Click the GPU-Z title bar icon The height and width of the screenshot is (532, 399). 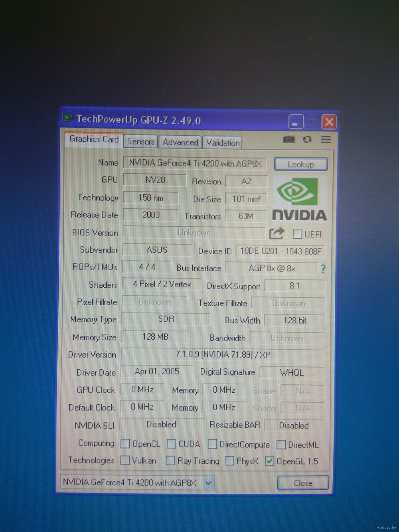pyautogui.click(x=68, y=118)
